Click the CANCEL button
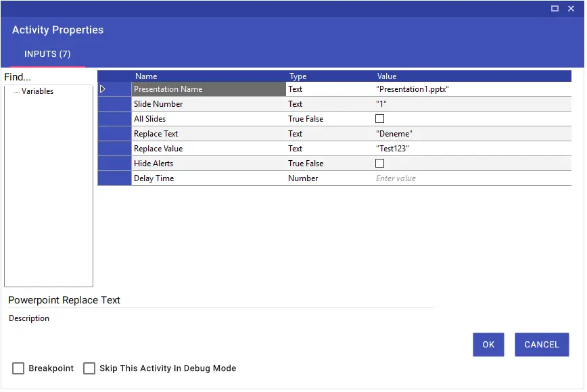 click(542, 345)
